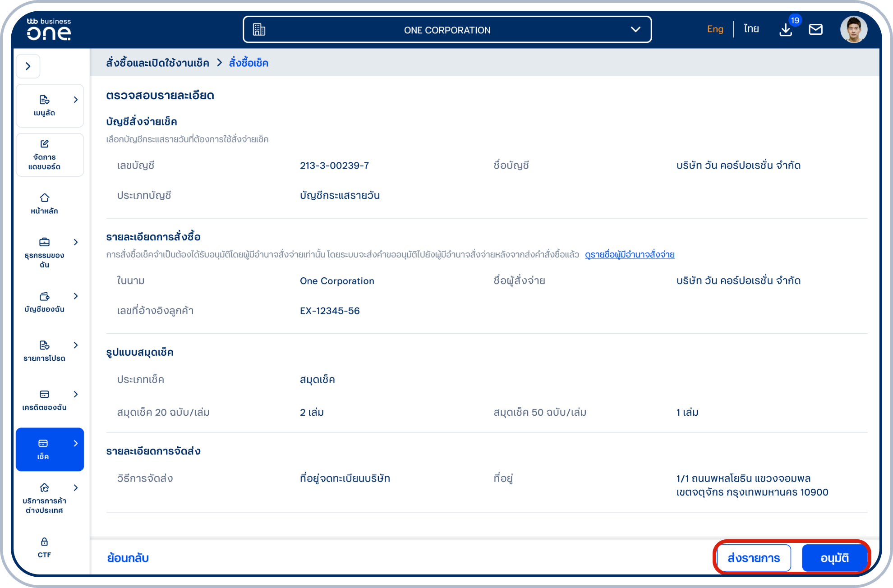
Task: Open the ดูรายชื่อผู้มีอำนาจสั่งจ่าย link
Action: click(630, 255)
